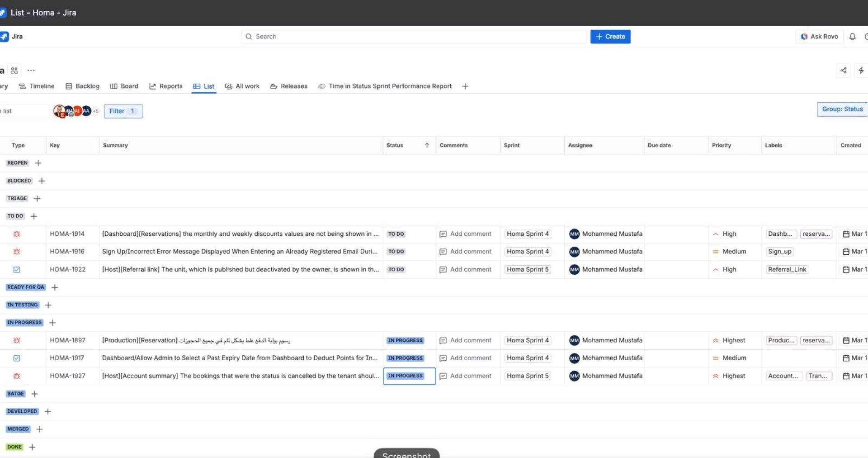Viewport: 868px width, 458px height.
Task: Open the three-dots project menu
Action: point(31,70)
